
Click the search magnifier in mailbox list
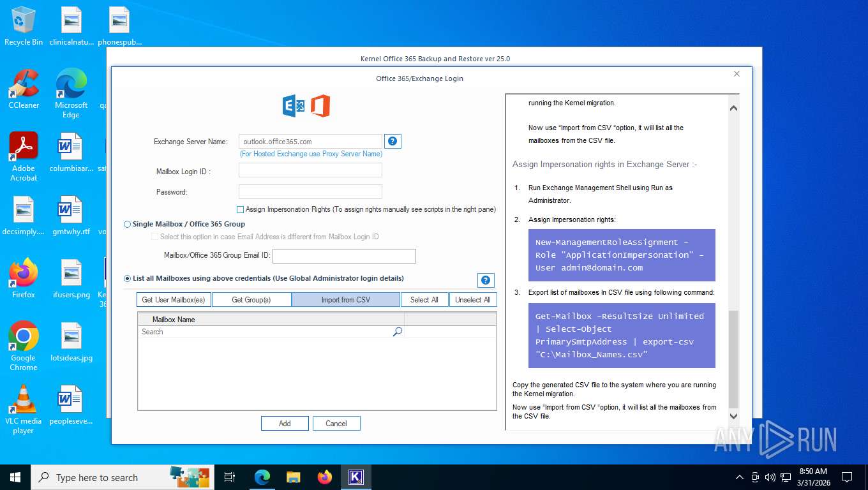coord(398,332)
